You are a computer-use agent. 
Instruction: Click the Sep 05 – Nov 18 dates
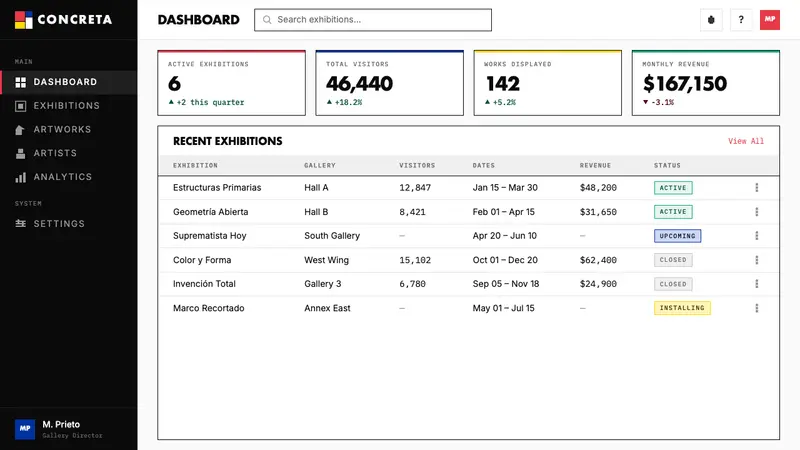pyautogui.click(x=506, y=284)
